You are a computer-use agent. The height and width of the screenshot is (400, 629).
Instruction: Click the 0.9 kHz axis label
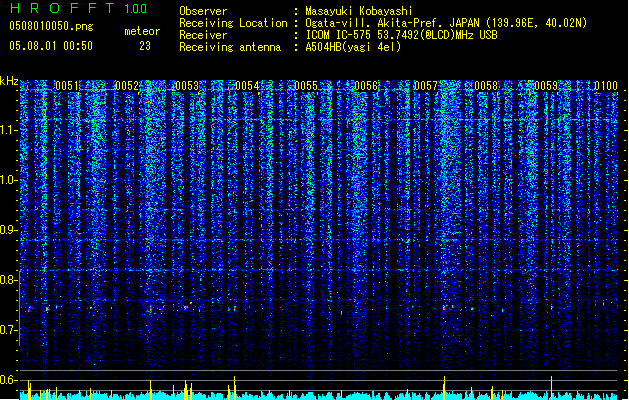coord(9,230)
